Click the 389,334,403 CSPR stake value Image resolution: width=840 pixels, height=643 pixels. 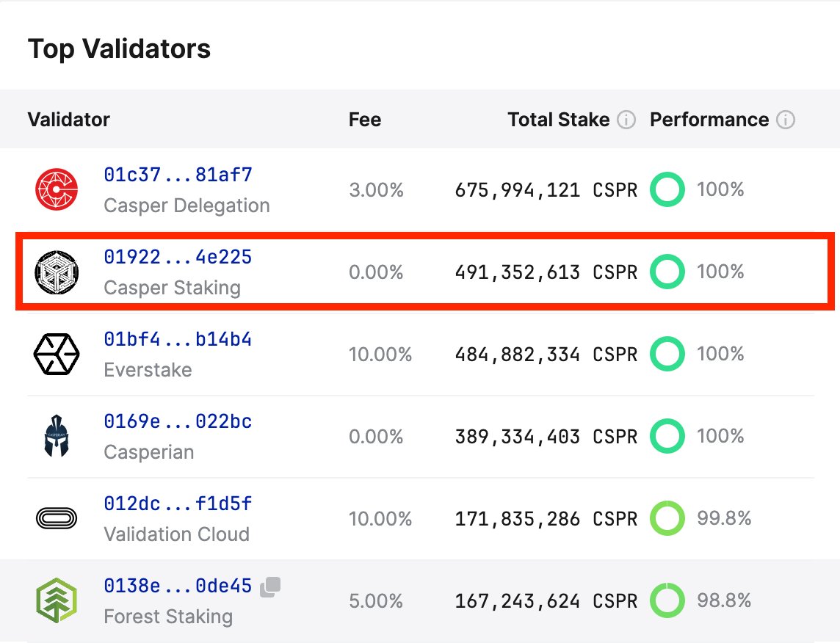coord(546,436)
